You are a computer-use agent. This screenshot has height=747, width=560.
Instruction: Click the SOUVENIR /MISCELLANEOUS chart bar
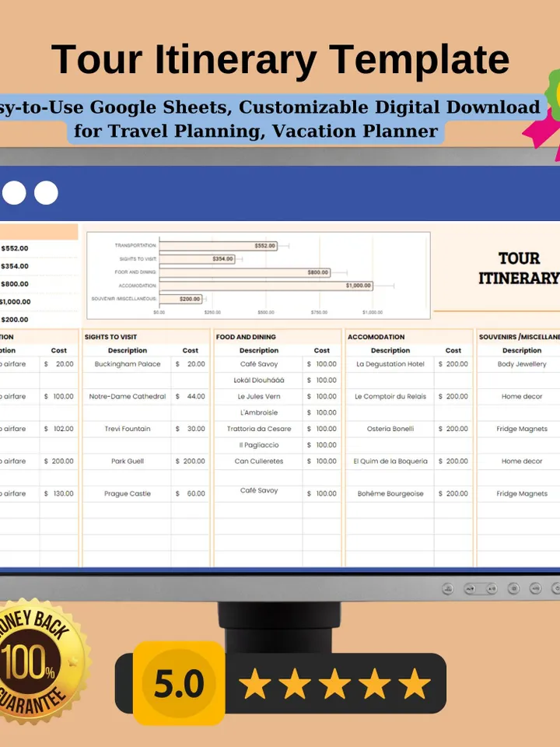[181, 299]
